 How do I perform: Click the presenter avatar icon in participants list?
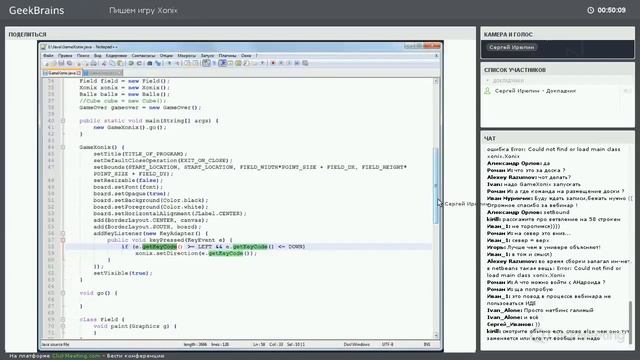487,91
